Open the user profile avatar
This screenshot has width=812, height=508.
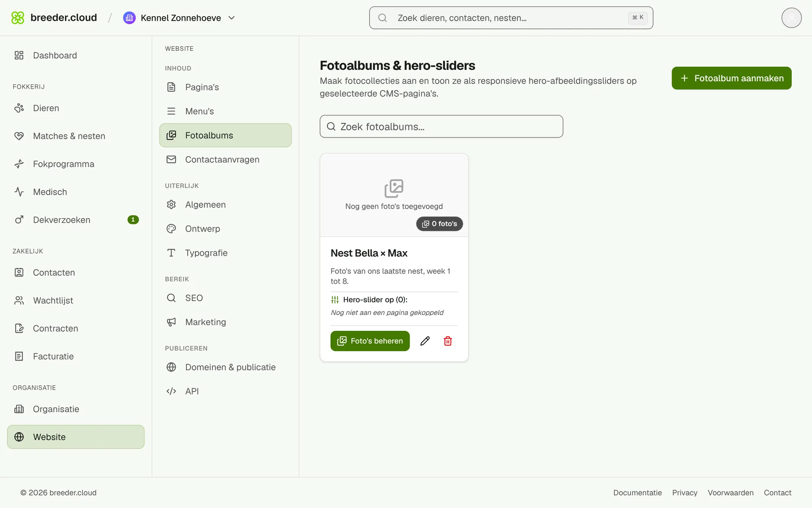coord(791,18)
